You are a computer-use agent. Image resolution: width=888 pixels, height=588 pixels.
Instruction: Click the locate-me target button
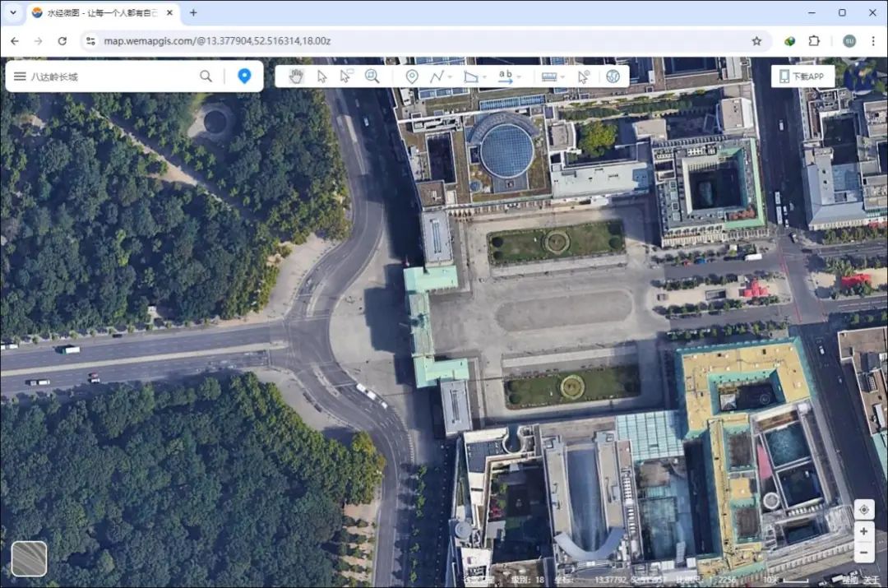coord(863,510)
